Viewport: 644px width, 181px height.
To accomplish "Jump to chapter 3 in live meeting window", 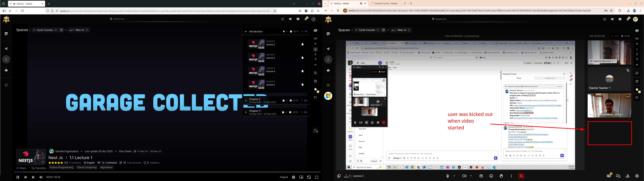I will point(637,59).
